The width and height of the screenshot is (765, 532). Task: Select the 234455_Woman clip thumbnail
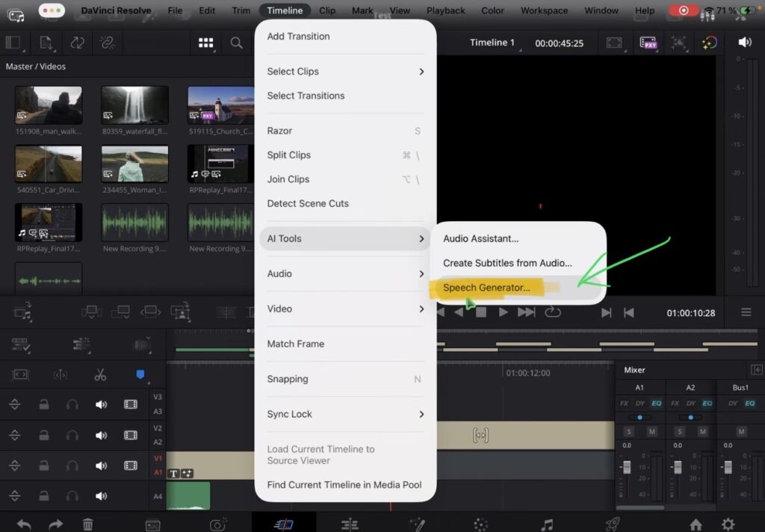(134, 164)
